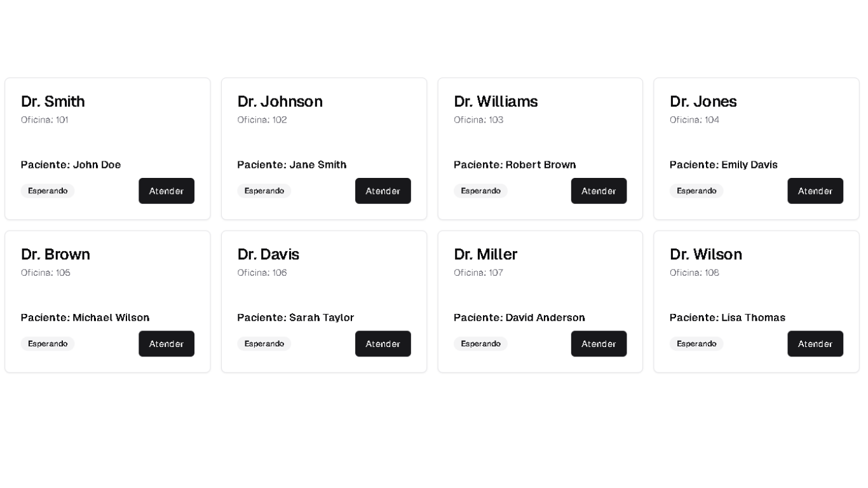Click Atender for Dr. Smith
The image size is (868, 488).
coord(166,191)
